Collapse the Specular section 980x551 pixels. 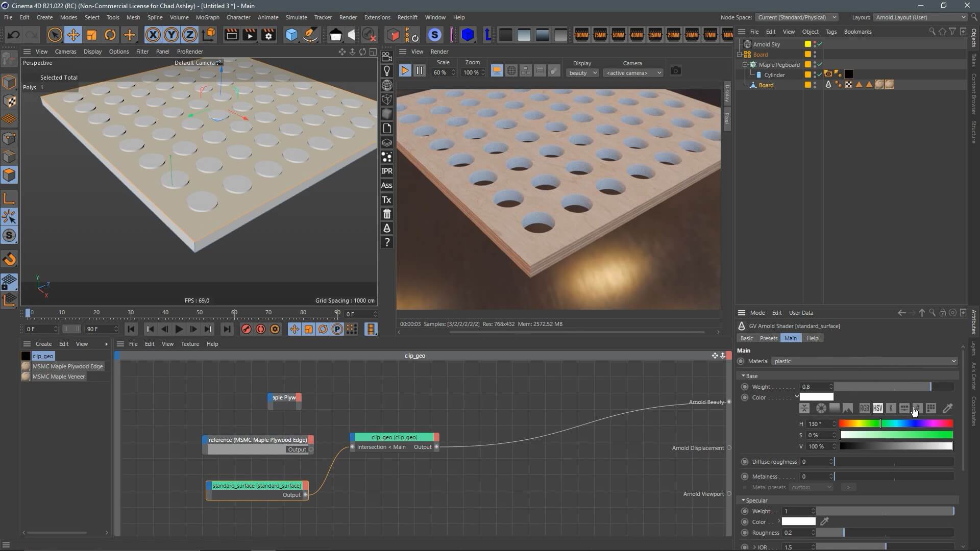744,500
